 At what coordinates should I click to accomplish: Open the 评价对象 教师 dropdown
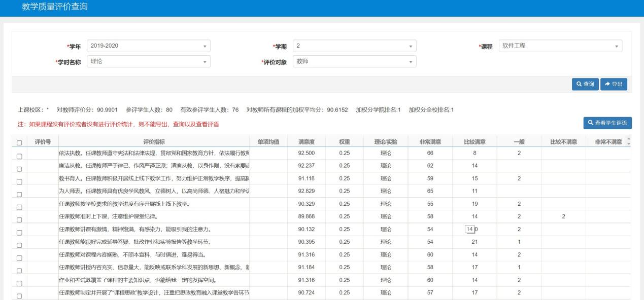pos(355,61)
